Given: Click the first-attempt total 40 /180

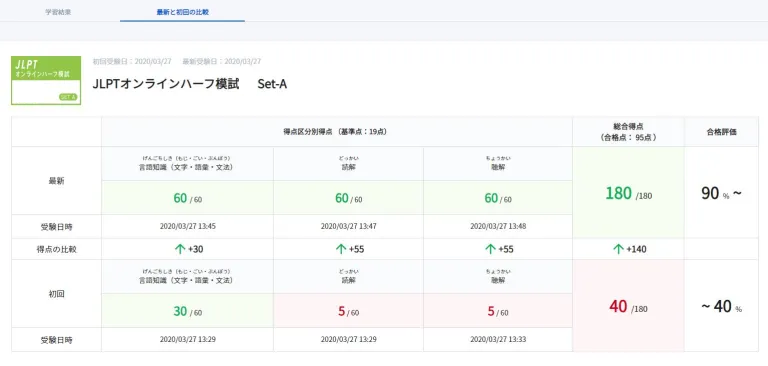Looking at the screenshot, I should pos(628,307).
